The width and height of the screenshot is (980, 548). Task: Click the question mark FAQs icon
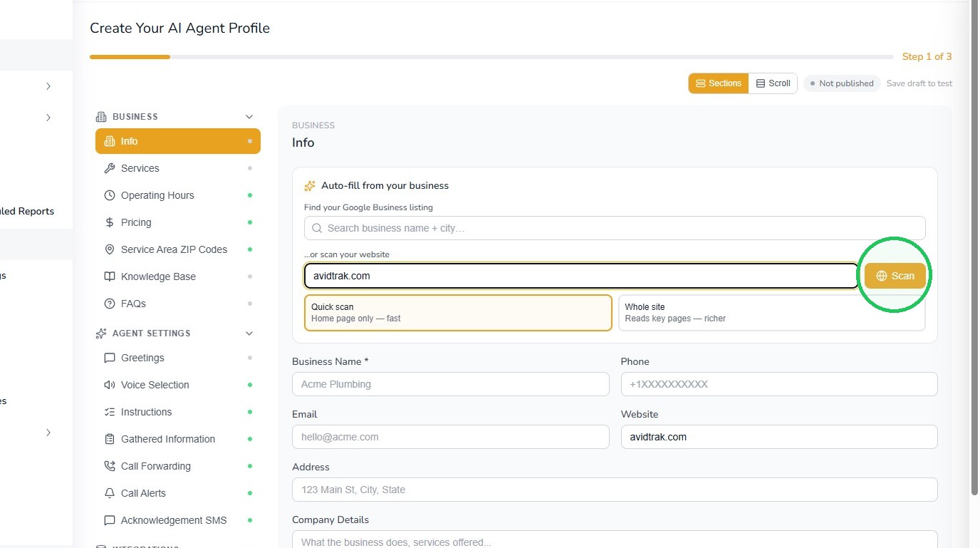tap(109, 304)
